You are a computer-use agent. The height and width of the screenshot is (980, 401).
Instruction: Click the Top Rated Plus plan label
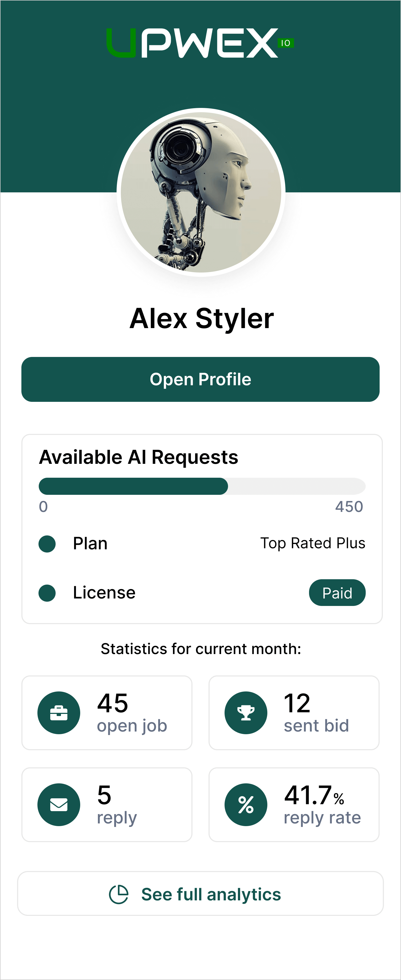(312, 543)
